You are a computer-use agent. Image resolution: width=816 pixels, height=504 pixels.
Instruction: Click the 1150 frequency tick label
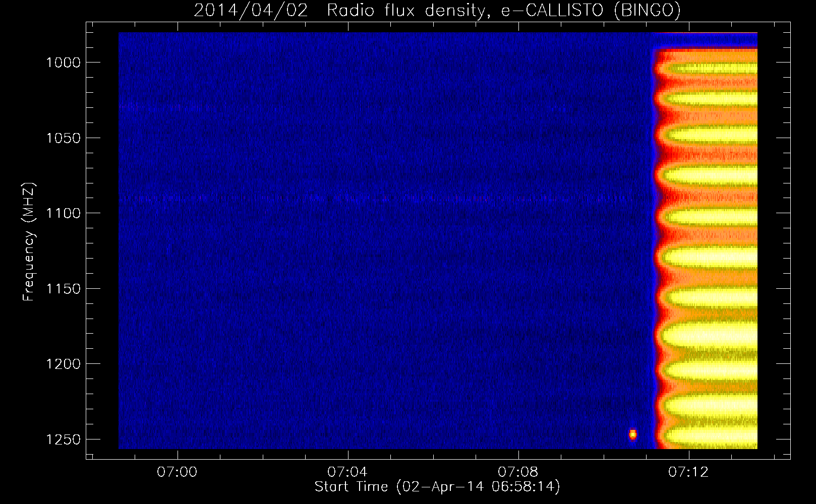pyautogui.click(x=63, y=289)
